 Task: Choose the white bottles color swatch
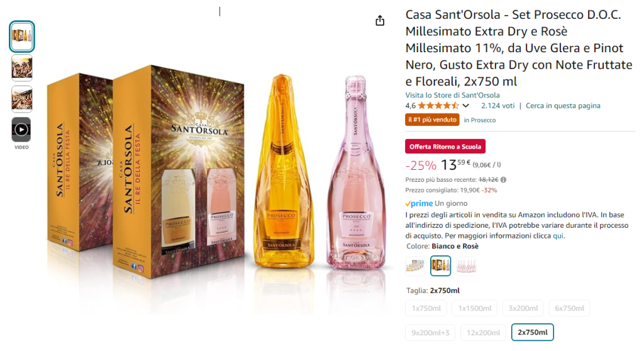pyautogui.click(x=415, y=266)
